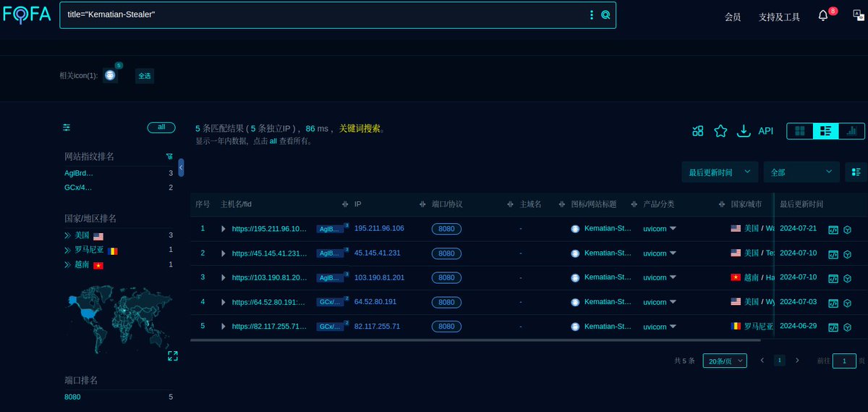Image resolution: width=868 pixels, height=412 pixels.
Task: Click the 全选 select-all button
Action: (145, 75)
